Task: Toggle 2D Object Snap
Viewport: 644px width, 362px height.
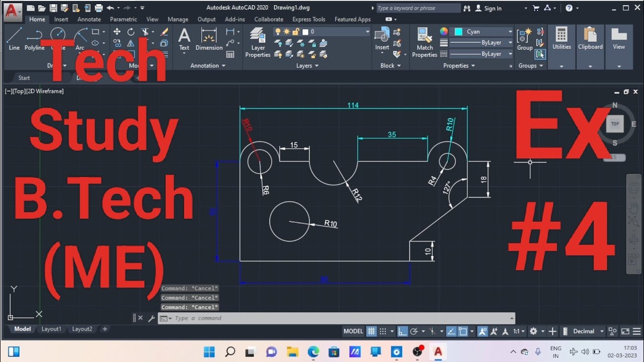Action: pos(463,331)
